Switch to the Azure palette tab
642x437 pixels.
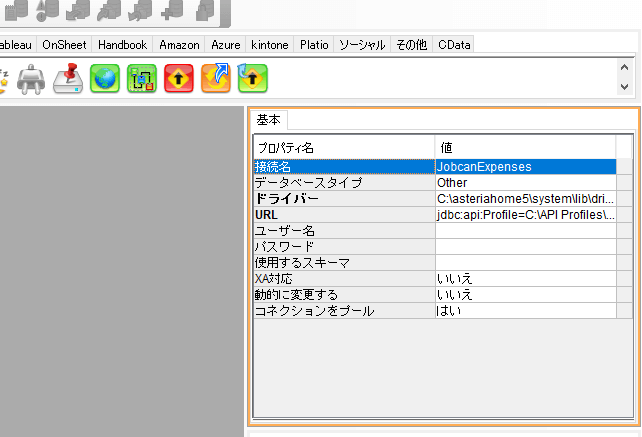[x=226, y=44]
